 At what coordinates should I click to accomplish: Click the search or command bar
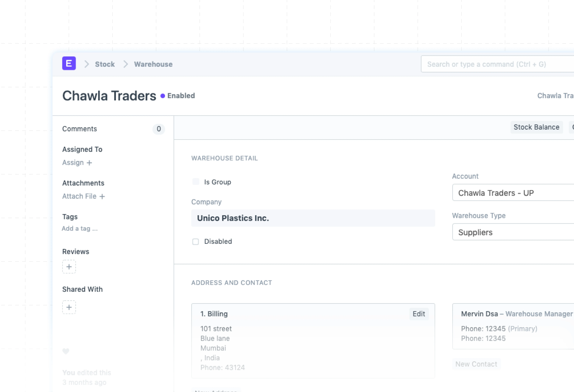(496, 64)
